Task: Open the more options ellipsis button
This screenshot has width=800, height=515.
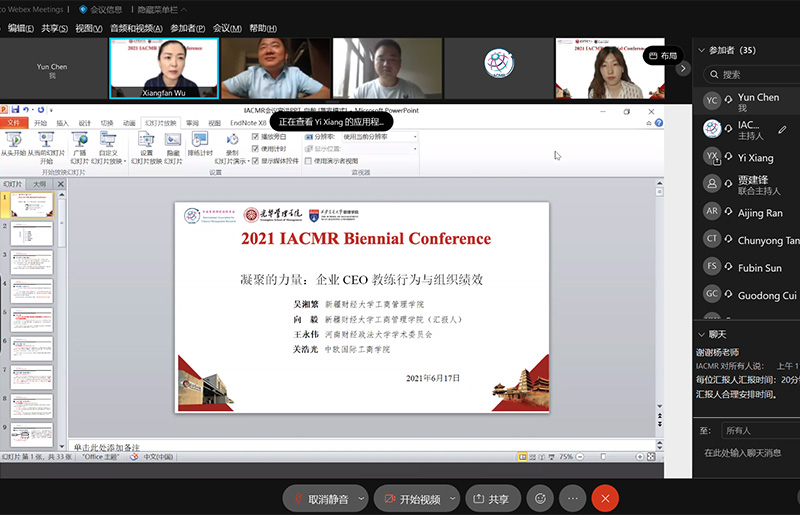Action: tap(572, 498)
